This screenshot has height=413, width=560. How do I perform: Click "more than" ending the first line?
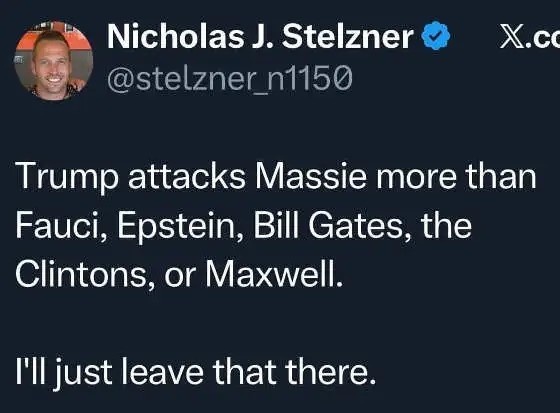[456, 175]
